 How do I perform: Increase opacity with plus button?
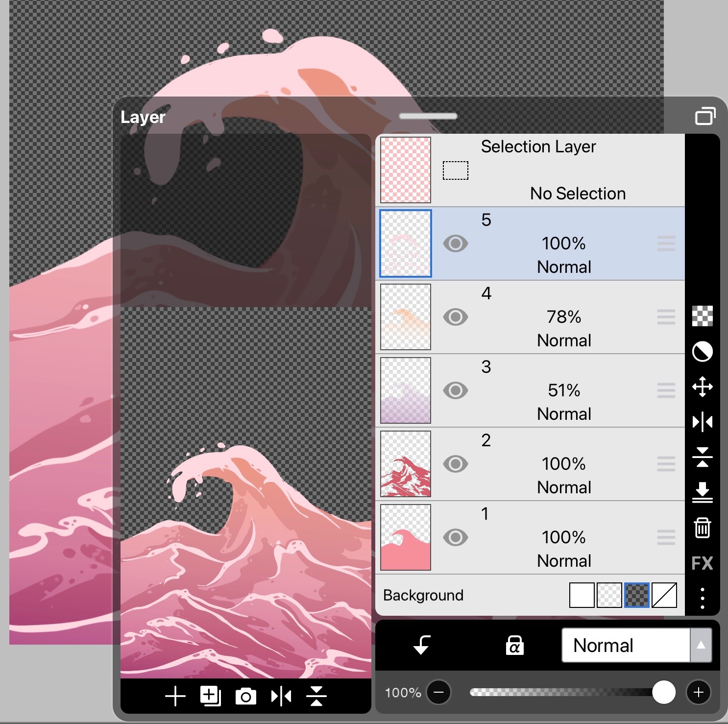tap(699, 692)
